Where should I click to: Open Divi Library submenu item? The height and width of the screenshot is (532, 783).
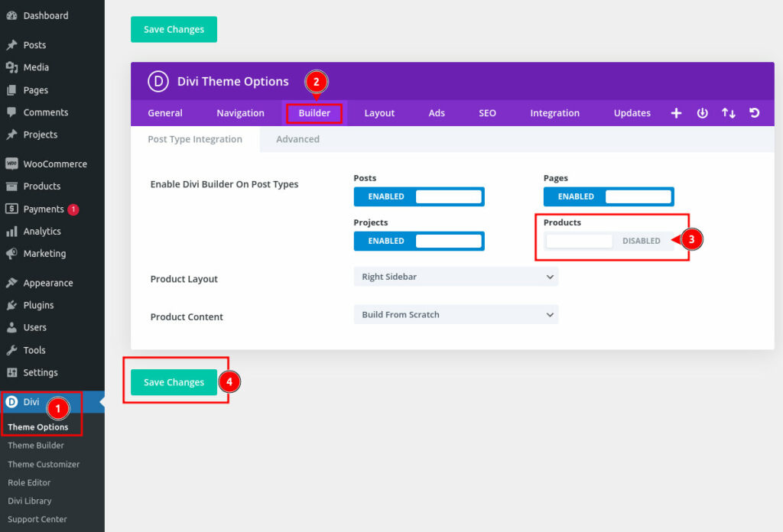tap(30, 501)
